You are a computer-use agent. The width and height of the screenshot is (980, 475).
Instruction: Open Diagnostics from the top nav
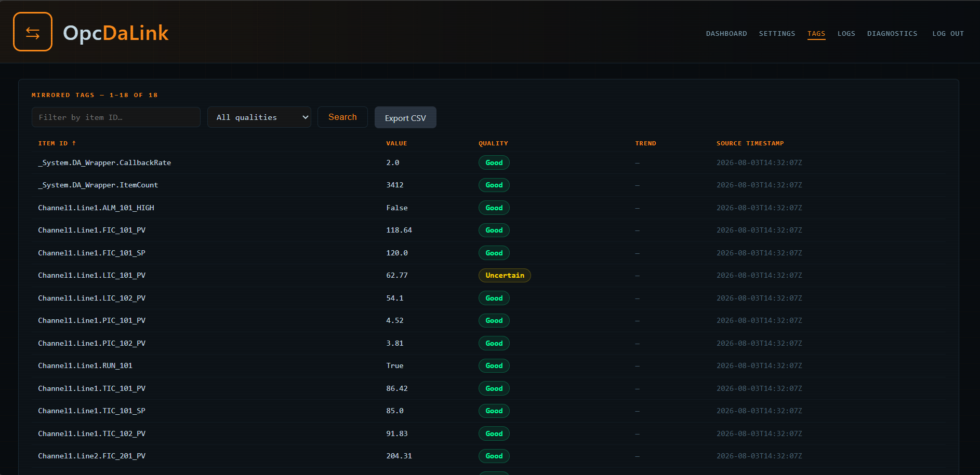[x=892, y=33]
